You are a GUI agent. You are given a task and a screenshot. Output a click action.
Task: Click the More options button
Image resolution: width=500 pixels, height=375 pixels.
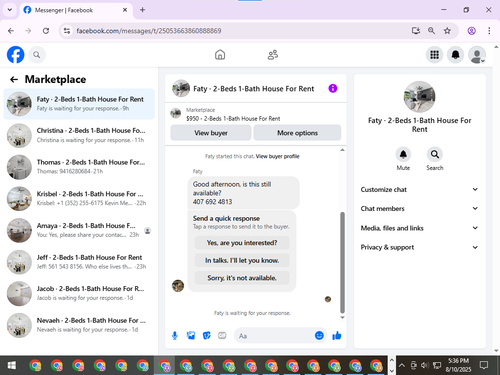(297, 133)
